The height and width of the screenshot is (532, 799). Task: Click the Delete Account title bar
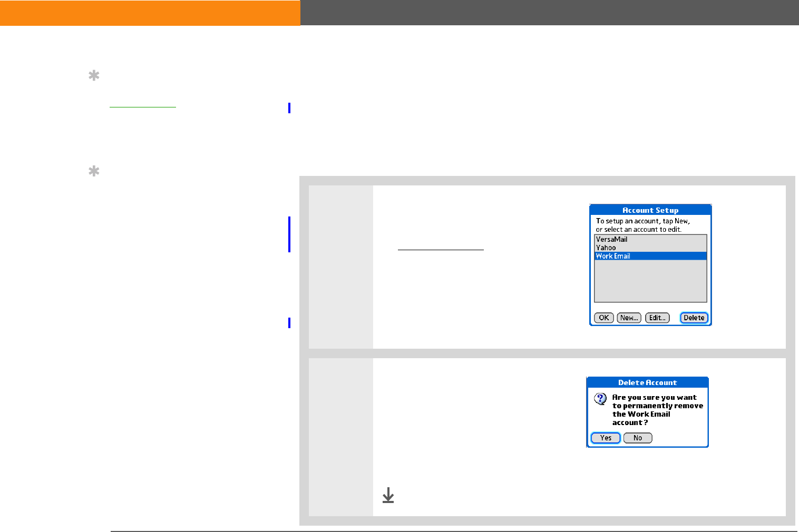[647, 382]
